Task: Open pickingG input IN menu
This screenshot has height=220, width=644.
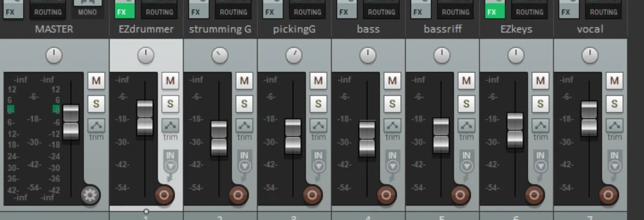Action: coord(318,161)
